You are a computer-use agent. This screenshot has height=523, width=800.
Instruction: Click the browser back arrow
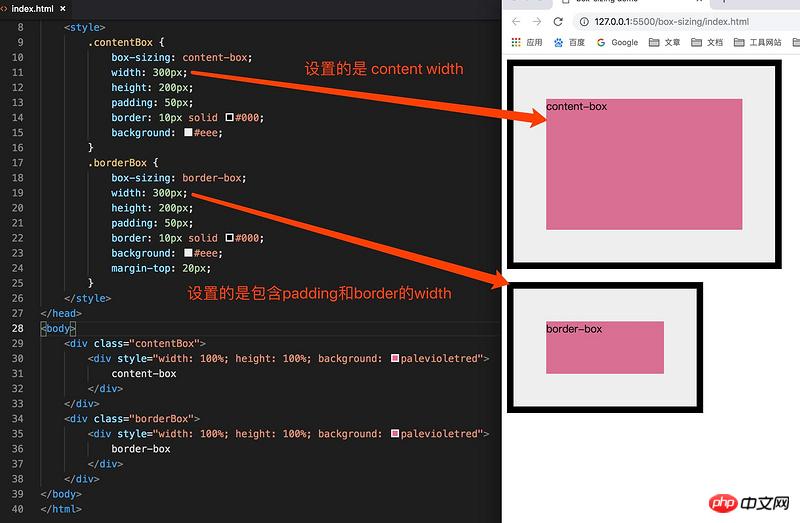[516, 21]
